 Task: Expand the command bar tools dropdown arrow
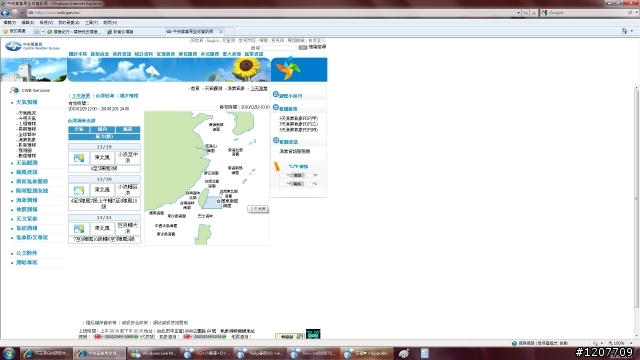[x=632, y=31]
